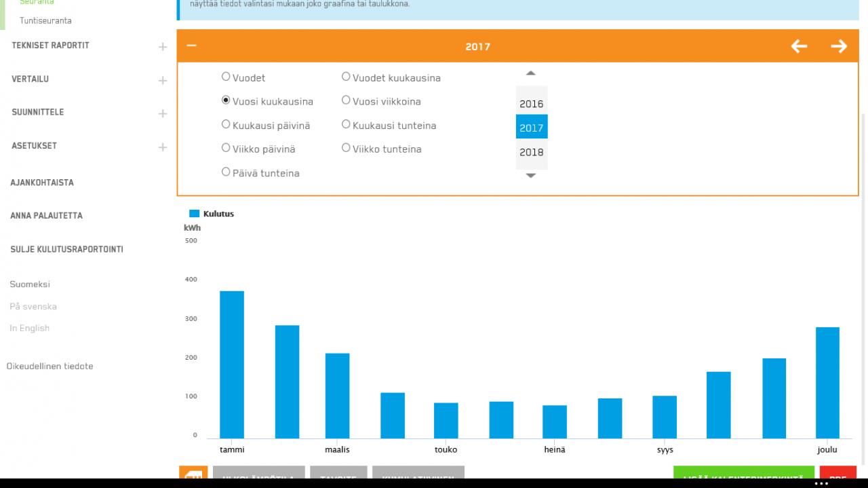Open the Tuntiseuranta submenu item
The image size is (868, 488).
[x=45, y=21]
